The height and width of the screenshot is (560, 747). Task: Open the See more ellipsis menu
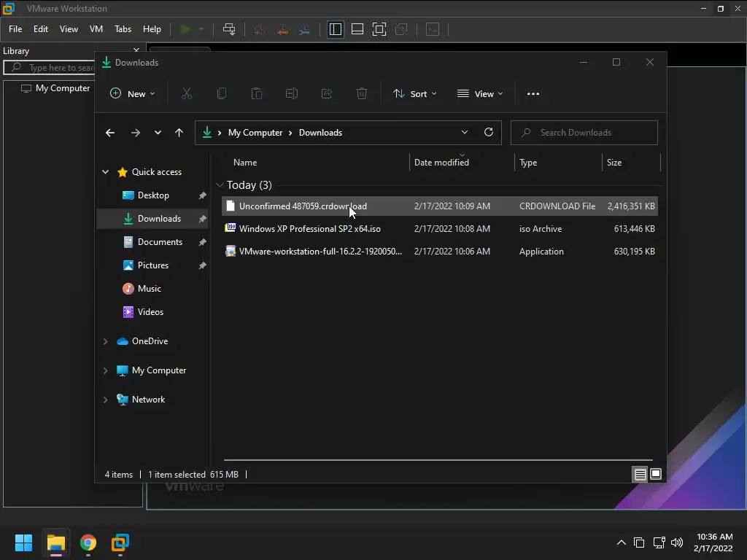tap(533, 94)
